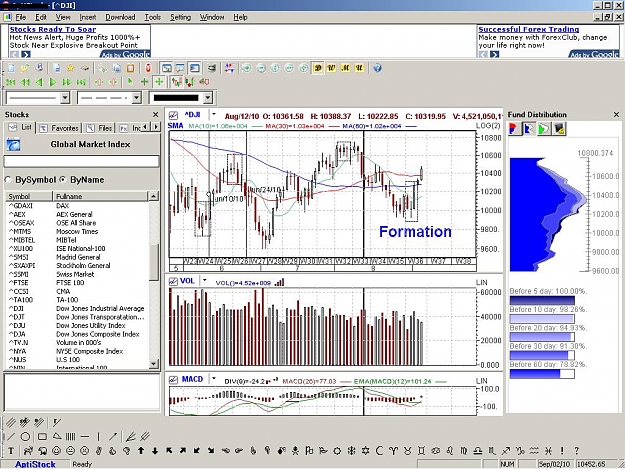Select Dow Jones Industrial Average row
The height and width of the screenshot is (469, 625).
[x=77, y=308]
